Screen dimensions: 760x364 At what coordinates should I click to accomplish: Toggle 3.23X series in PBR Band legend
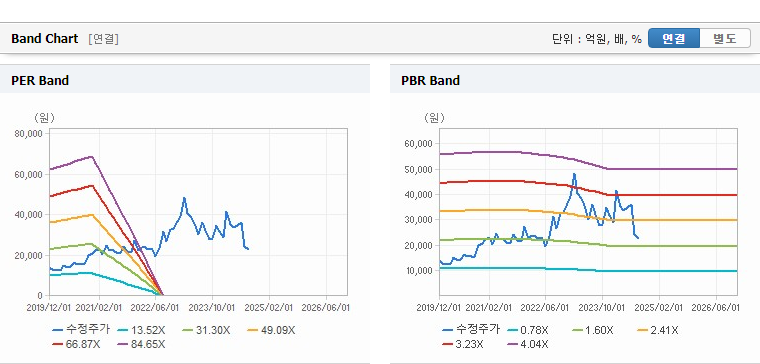[x=463, y=345]
